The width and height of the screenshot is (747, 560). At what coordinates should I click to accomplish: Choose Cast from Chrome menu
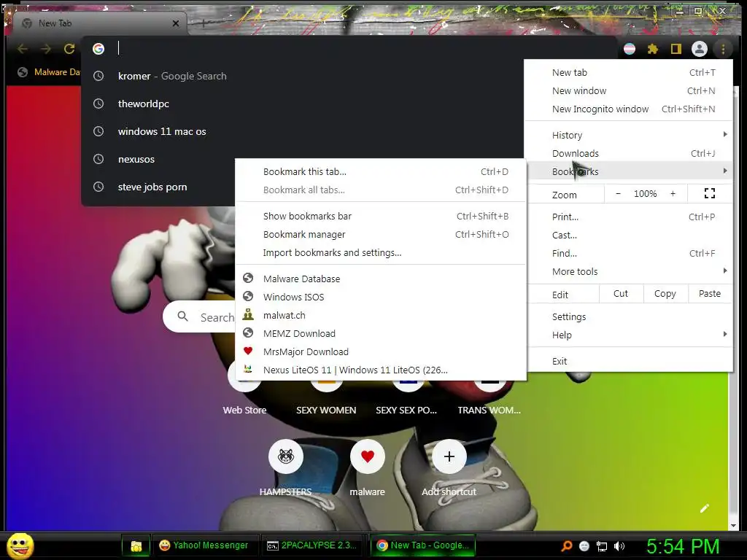click(x=628, y=235)
